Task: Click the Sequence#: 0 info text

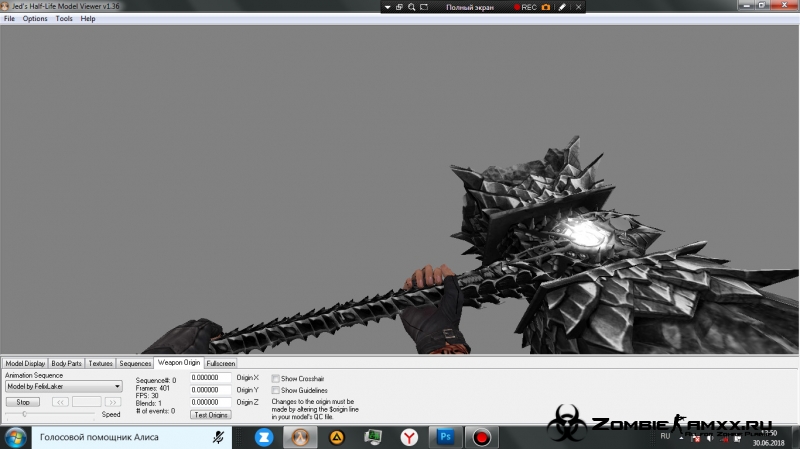Action: click(156, 381)
